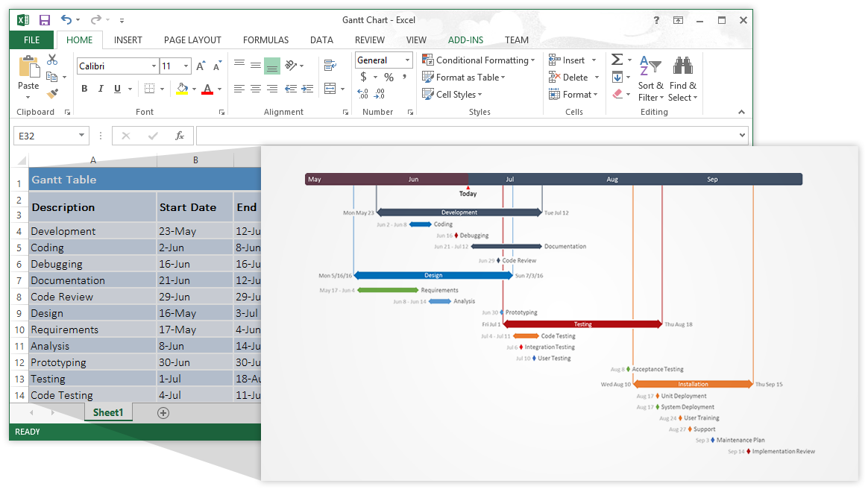The image size is (868, 498).
Task: Click the Accounting dollar format icon
Action: [364, 77]
